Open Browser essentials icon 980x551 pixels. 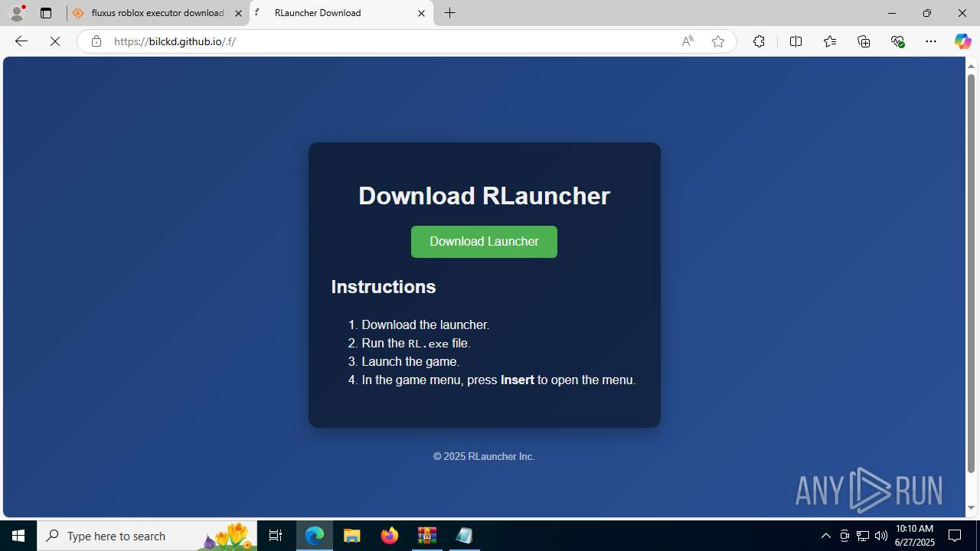(897, 41)
